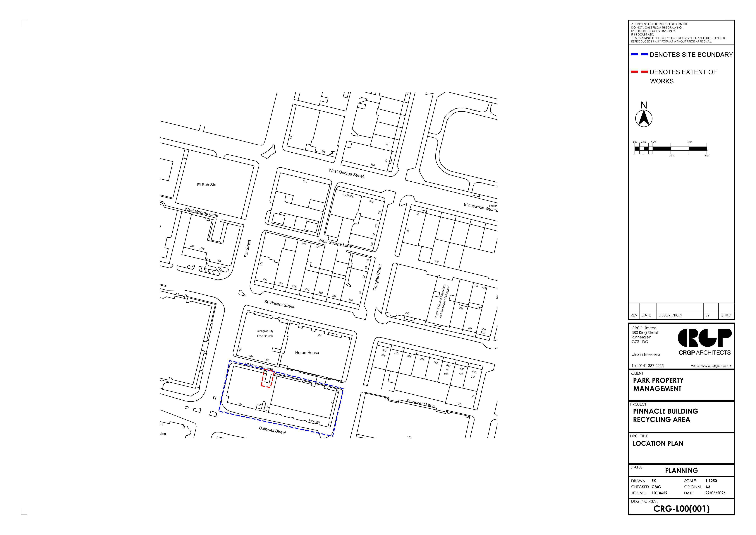
Task: Click the 'PARK PROPERTY MANAGEMENT' client text
Action: 658,384
